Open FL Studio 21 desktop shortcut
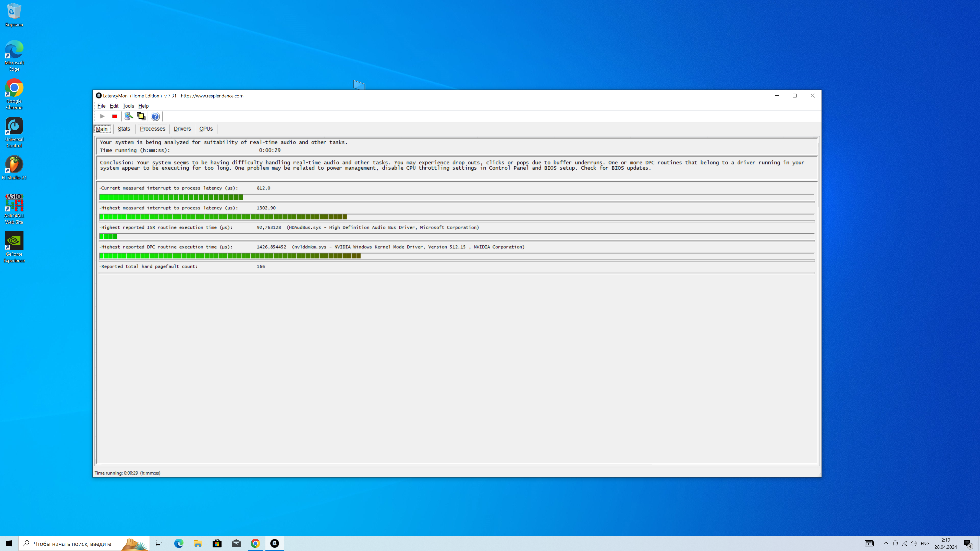Viewport: 980px width, 551px height. point(14,168)
